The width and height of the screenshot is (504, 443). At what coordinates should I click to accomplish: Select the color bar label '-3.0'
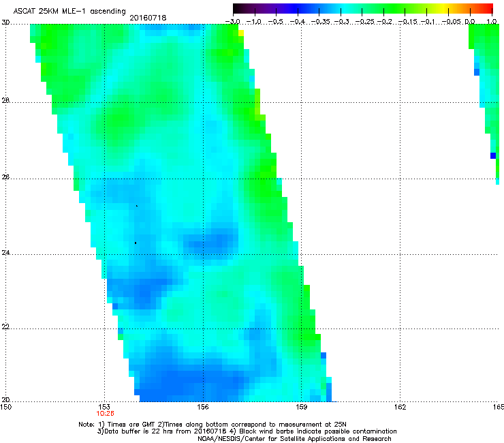tap(232, 22)
